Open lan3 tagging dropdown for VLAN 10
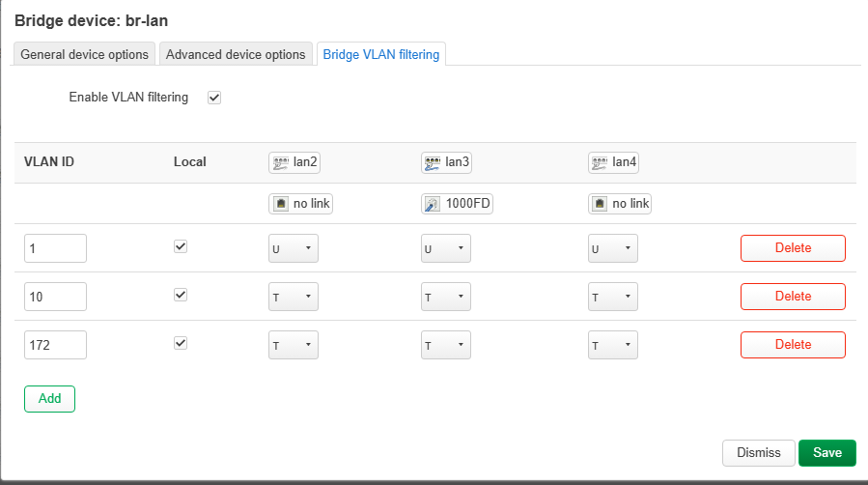Screen dimensions: 868x485 [446, 297]
